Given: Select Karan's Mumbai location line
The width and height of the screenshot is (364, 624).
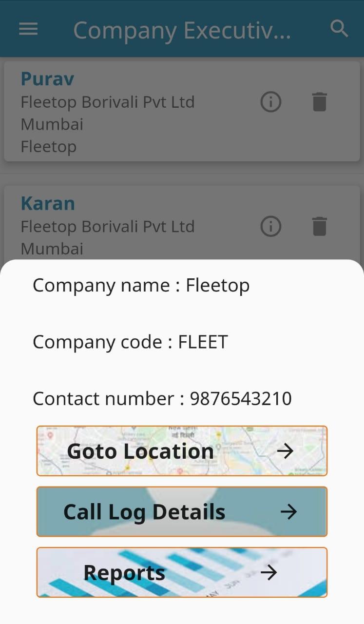Looking at the screenshot, I should pyautogui.click(x=52, y=249).
